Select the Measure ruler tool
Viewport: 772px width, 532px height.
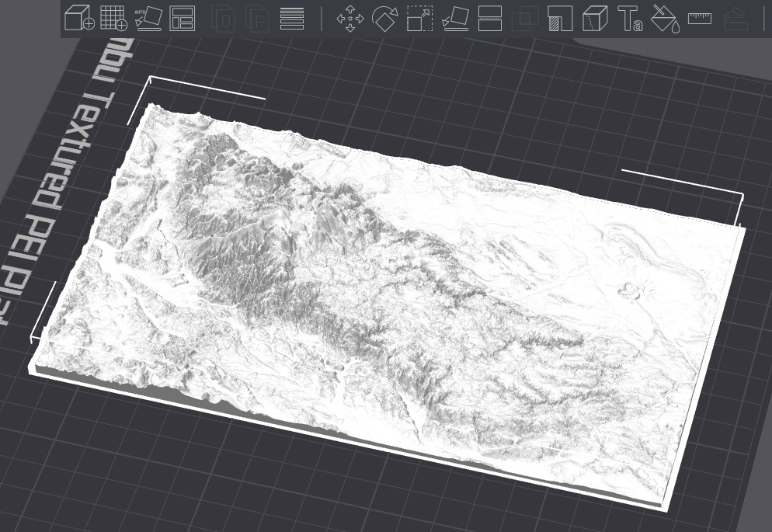pyautogui.click(x=700, y=19)
